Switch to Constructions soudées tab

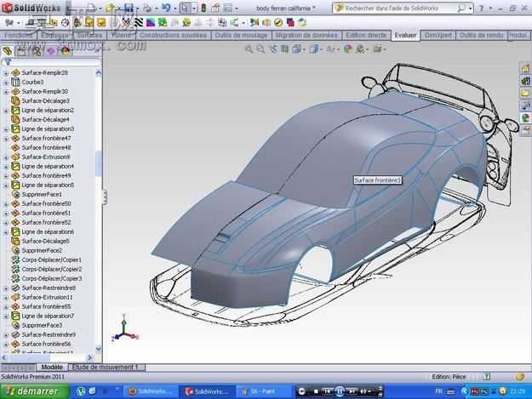tap(173, 35)
